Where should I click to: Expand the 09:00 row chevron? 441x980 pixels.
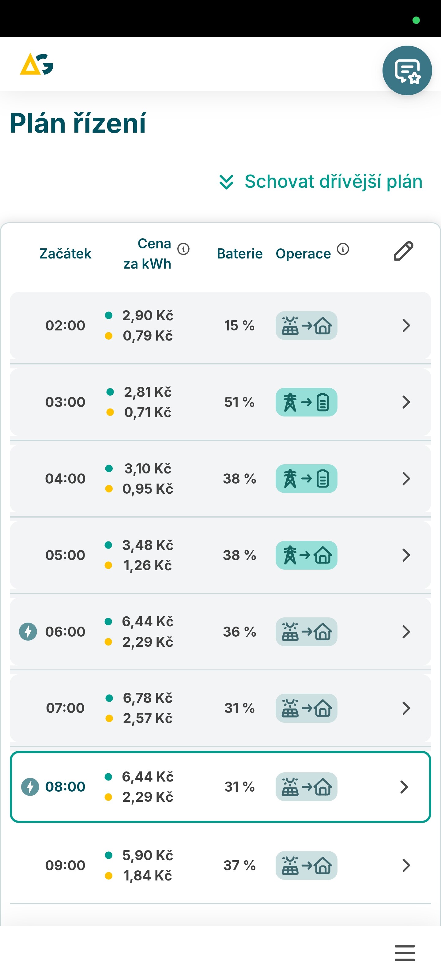tap(406, 865)
